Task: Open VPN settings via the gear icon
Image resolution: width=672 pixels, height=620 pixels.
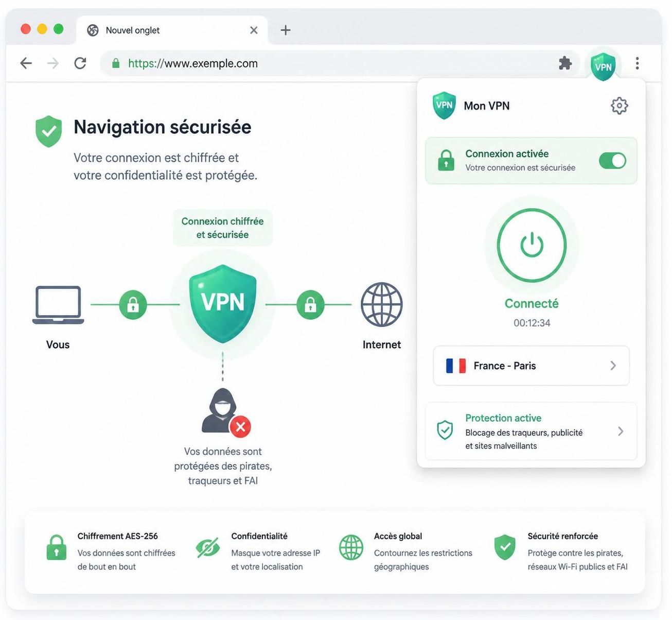Action: tap(619, 106)
